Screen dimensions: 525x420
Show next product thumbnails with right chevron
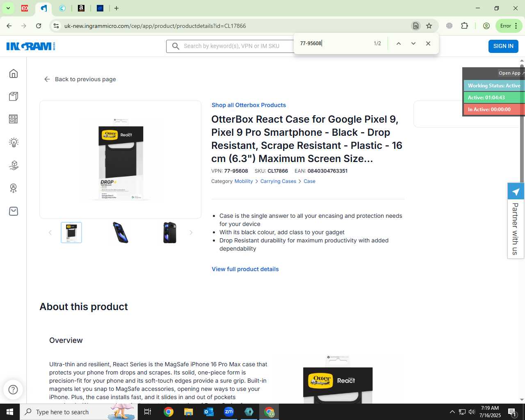point(191,233)
